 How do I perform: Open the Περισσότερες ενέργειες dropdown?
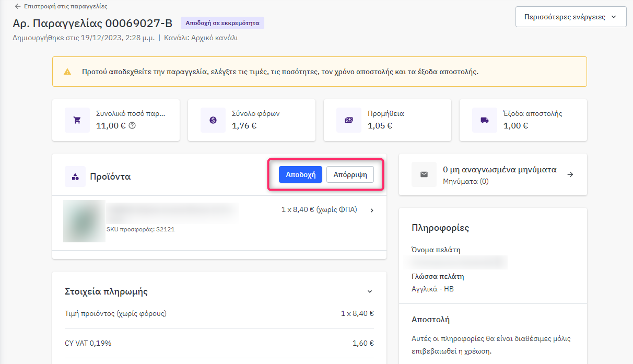pyautogui.click(x=571, y=17)
